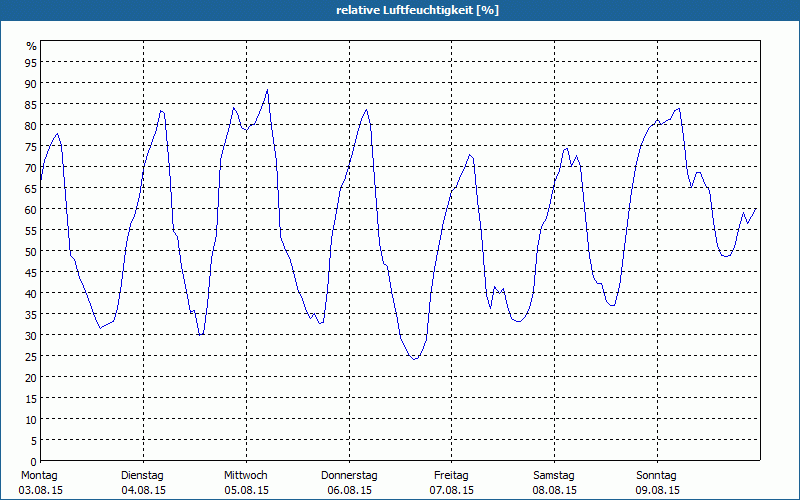Viewport: 800px width, 500px height.
Task: Select the Freitag day label
Action: 452,475
